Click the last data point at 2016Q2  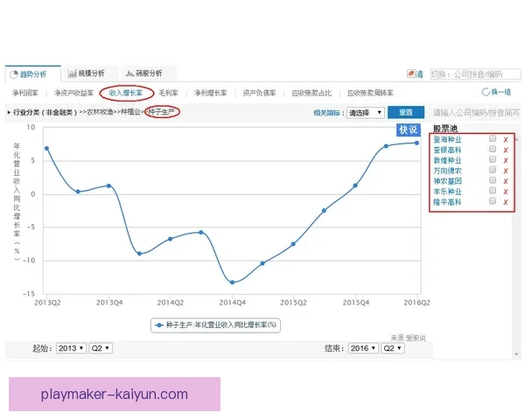pyautogui.click(x=416, y=143)
